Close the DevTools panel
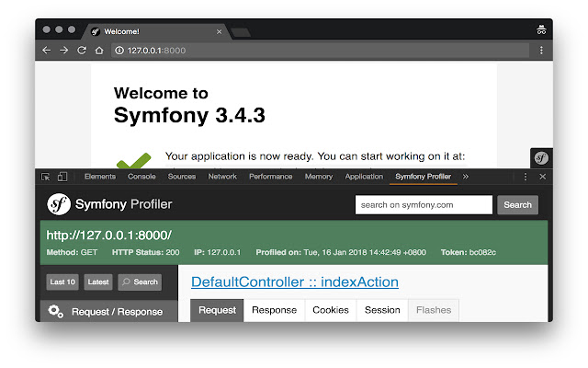The width and height of the screenshot is (588, 368). click(x=543, y=177)
